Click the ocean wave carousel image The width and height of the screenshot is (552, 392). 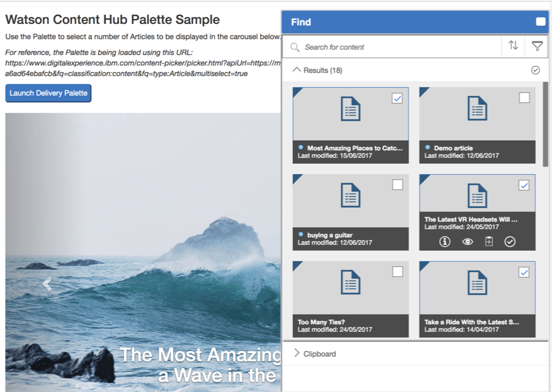point(143,252)
